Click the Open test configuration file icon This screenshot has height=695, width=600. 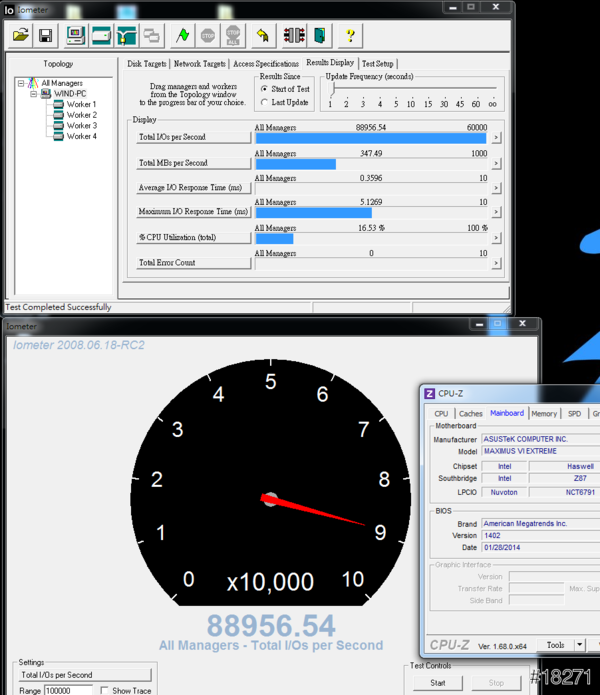[20, 35]
